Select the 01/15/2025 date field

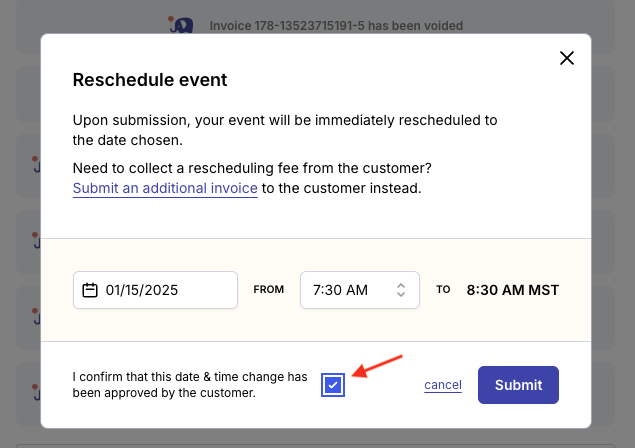[155, 290]
